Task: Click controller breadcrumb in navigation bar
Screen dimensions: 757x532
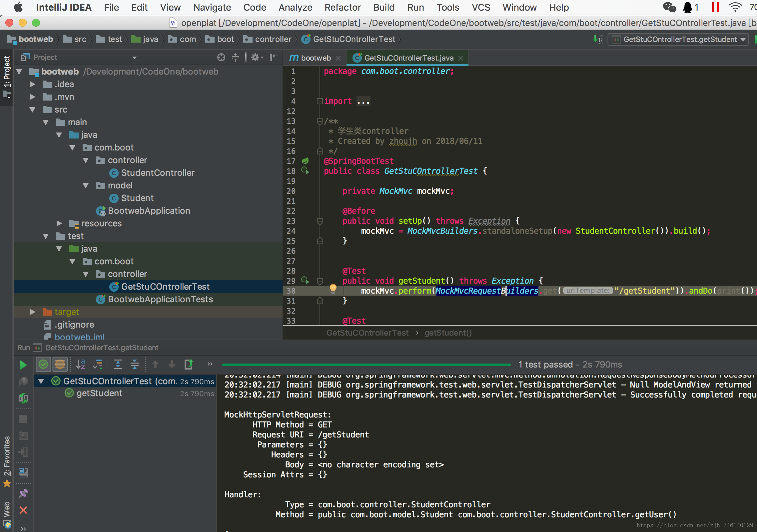Action: [x=268, y=39]
